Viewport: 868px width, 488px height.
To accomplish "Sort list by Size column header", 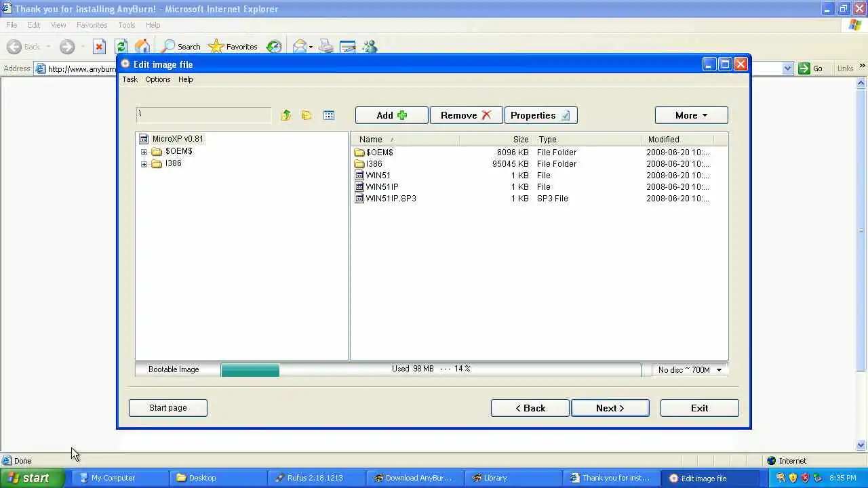I will (x=496, y=140).
